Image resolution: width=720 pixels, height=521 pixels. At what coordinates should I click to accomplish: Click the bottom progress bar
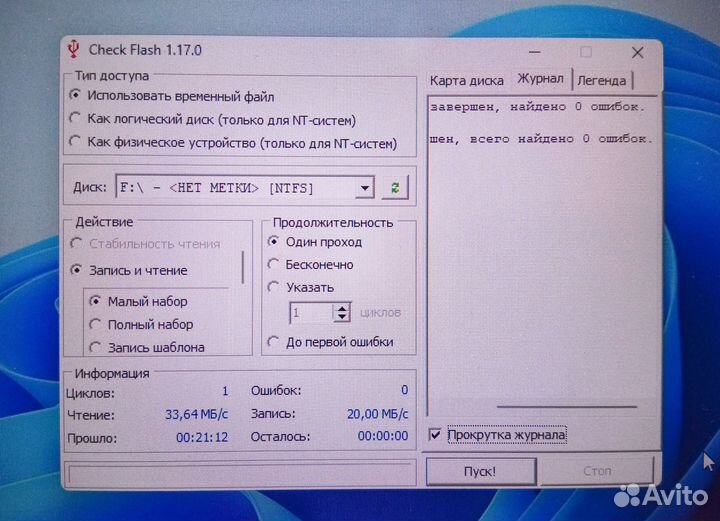click(240, 473)
